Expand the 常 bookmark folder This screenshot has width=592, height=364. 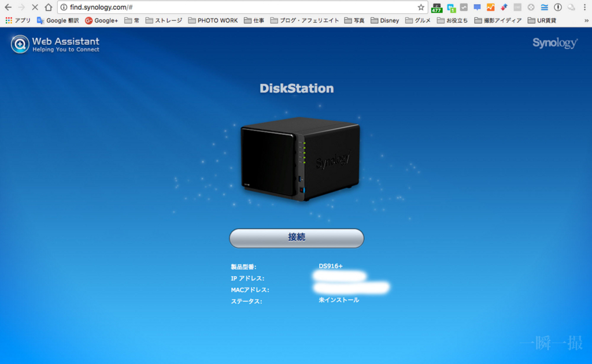click(132, 20)
